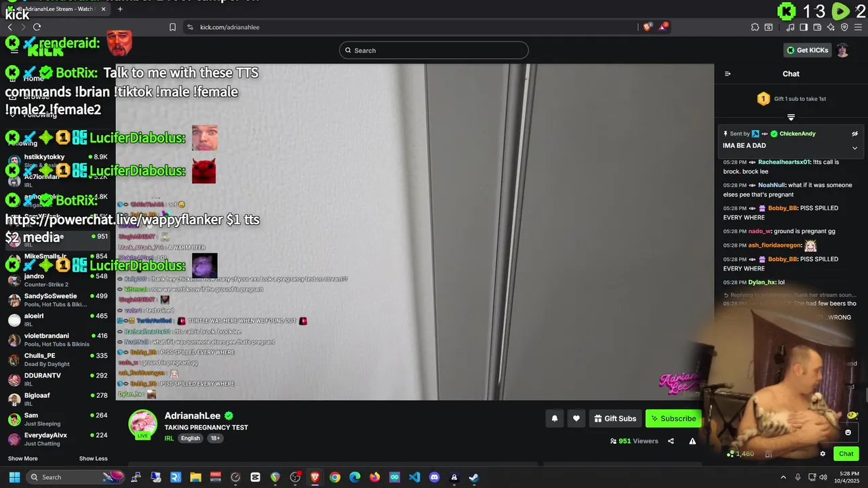Open File Explorer from taskbar

[x=196, y=477]
